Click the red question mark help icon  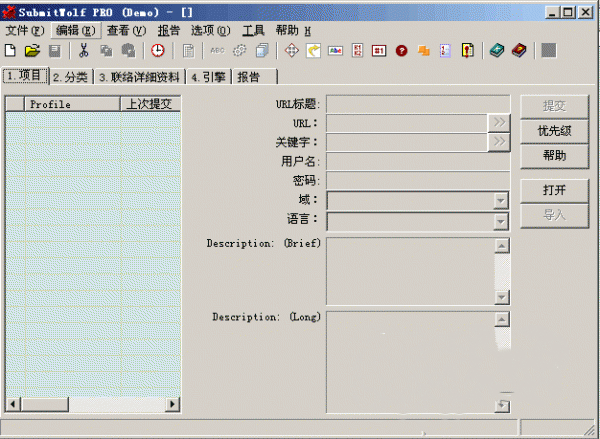(x=401, y=50)
